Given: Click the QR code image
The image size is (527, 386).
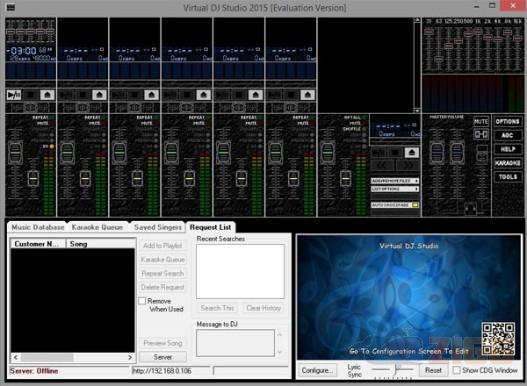Looking at the screenshot, I should (498, 339).
